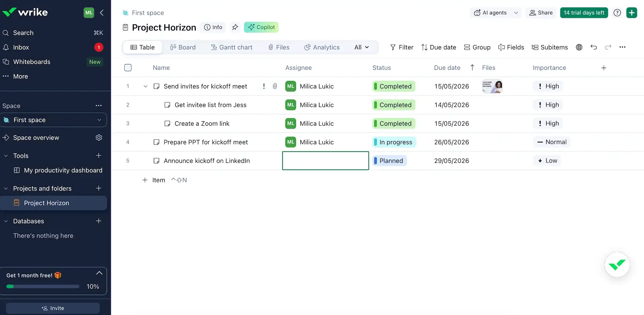644x315 pixels.
Task: Open First space dropdown selector
Action: pos(53,120)
